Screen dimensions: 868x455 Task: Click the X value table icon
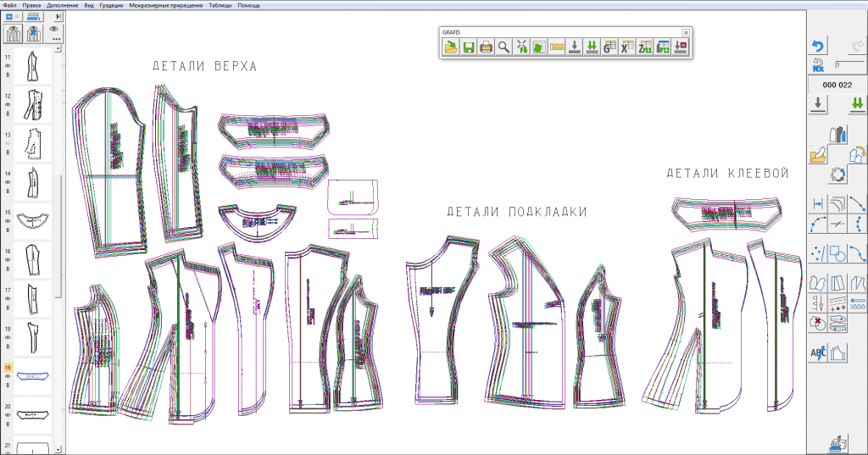[627, 47]
